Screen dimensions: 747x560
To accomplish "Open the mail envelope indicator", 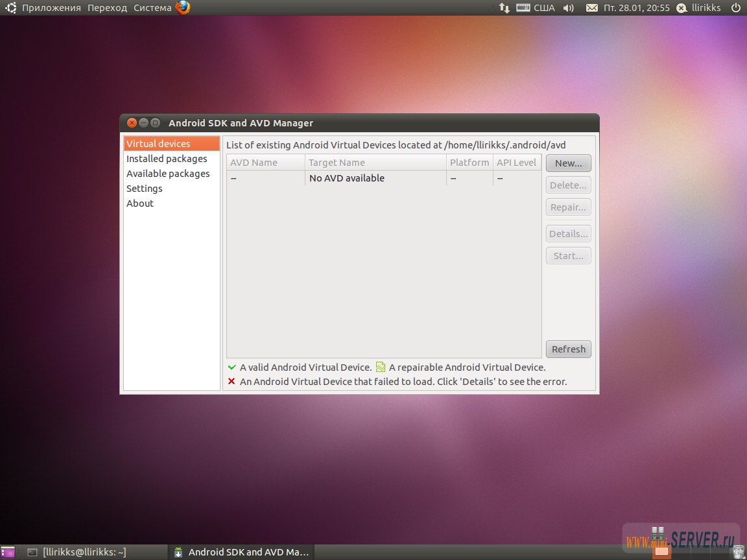I will (x=591, y=8).
